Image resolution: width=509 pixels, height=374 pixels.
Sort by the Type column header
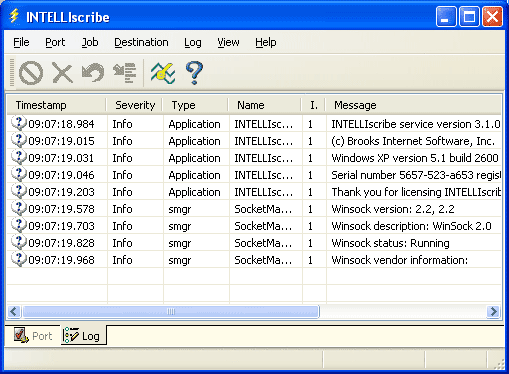pyautogui.click(x=195, y=105)
